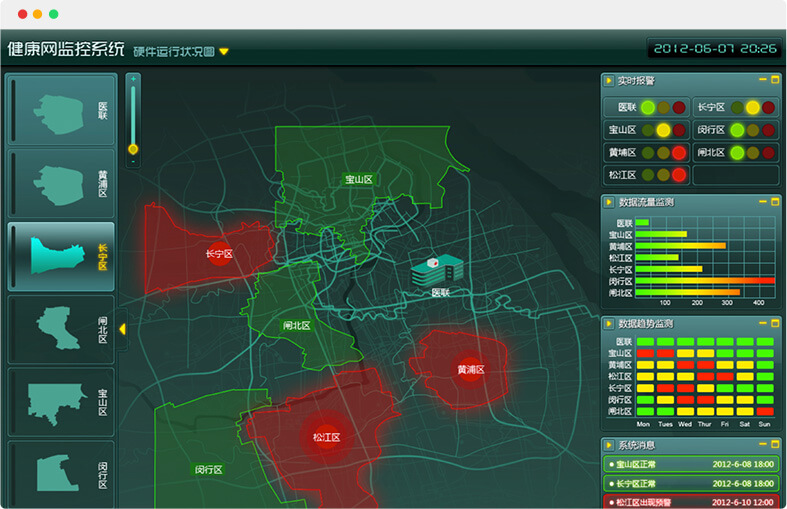Click the red alarm light for 松江区
Viewport: 787px width, 509px height.
pyautogui.click(x=679, y=175)
